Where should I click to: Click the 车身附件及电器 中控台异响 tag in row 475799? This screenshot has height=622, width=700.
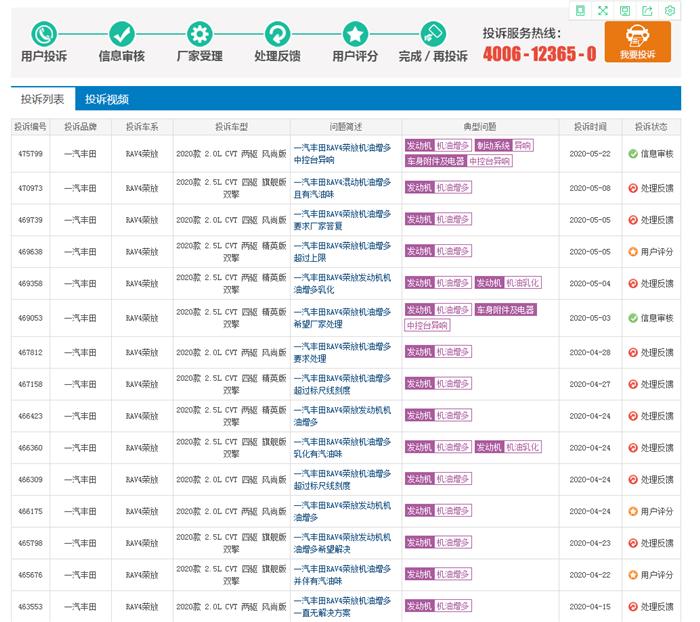point(458,161)
